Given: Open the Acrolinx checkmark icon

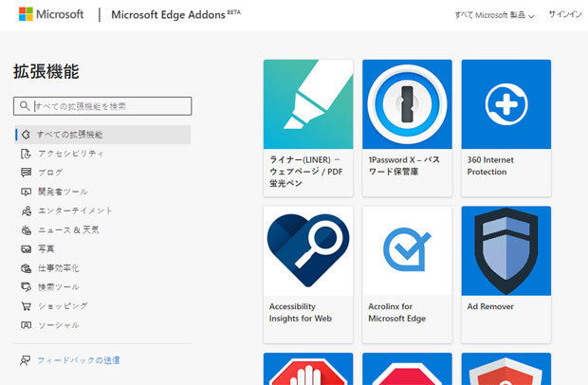Looking at the screenshot, I should [x=407, y=250].
